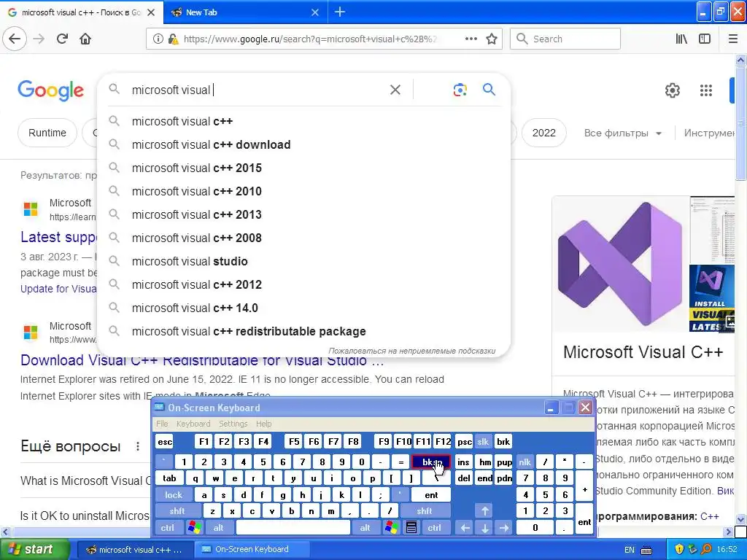Open Google settings gear icon
This screenshot has width=747, height=560.
click(672, 90)
